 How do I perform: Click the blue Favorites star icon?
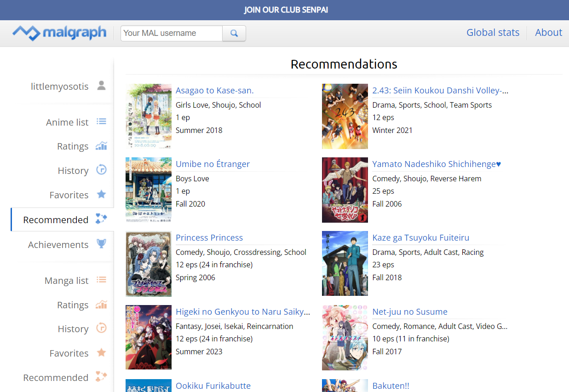101,194
